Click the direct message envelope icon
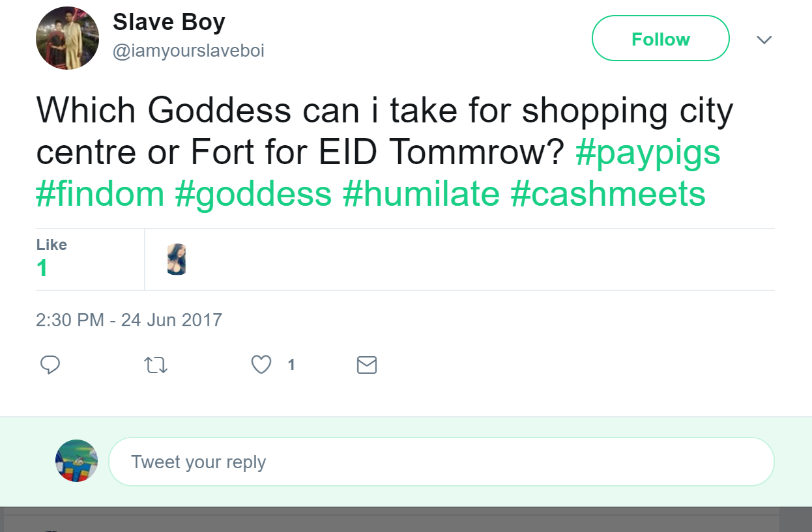 367,365
